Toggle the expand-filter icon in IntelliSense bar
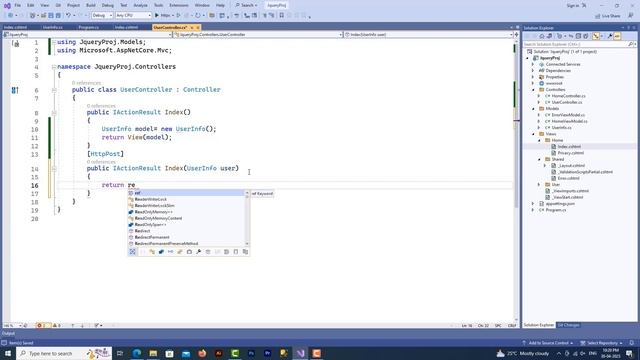This screenshot has width=640, height=360. 133,252
